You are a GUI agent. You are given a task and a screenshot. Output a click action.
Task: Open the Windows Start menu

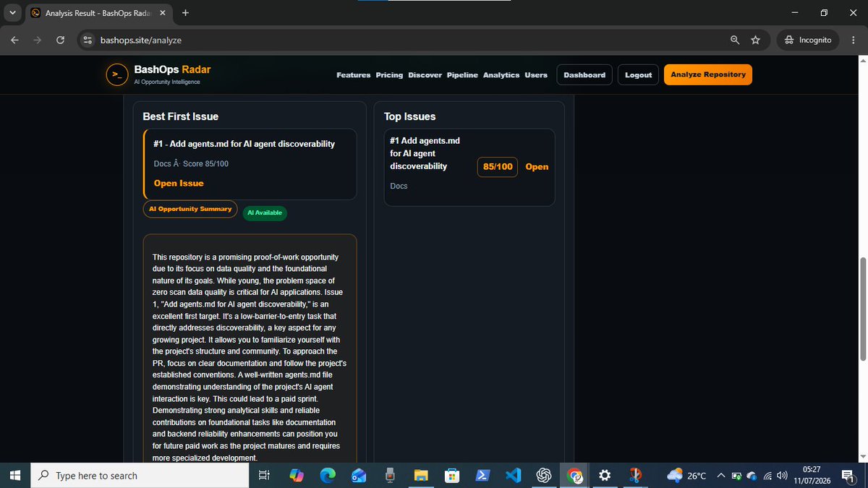pyautogui.click(x=14, y=475)
